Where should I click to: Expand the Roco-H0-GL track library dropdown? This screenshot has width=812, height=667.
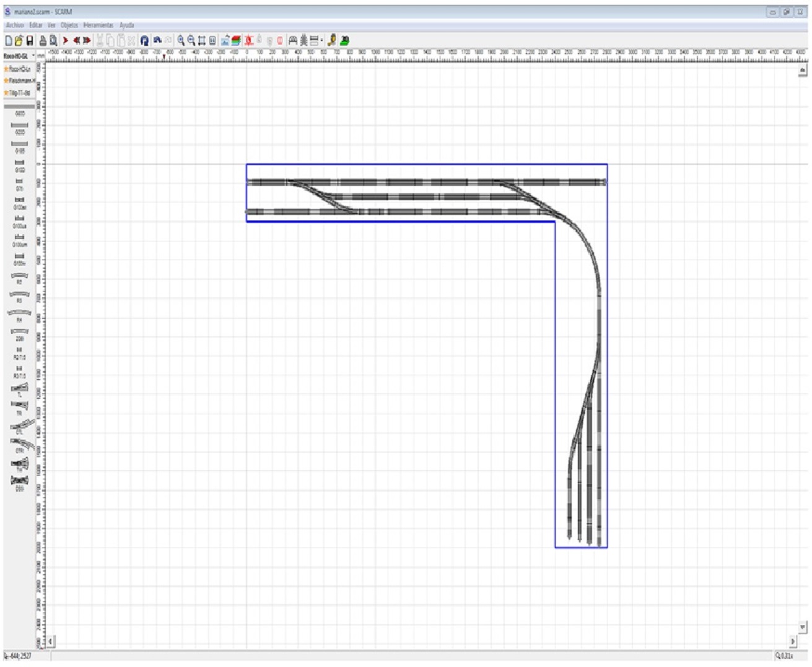pos(33,56)
